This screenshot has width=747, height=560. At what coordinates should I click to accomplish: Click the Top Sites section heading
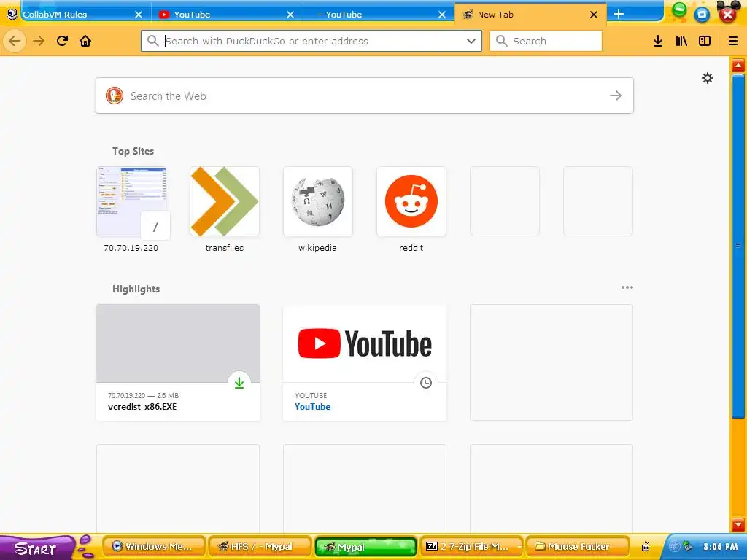133,151
